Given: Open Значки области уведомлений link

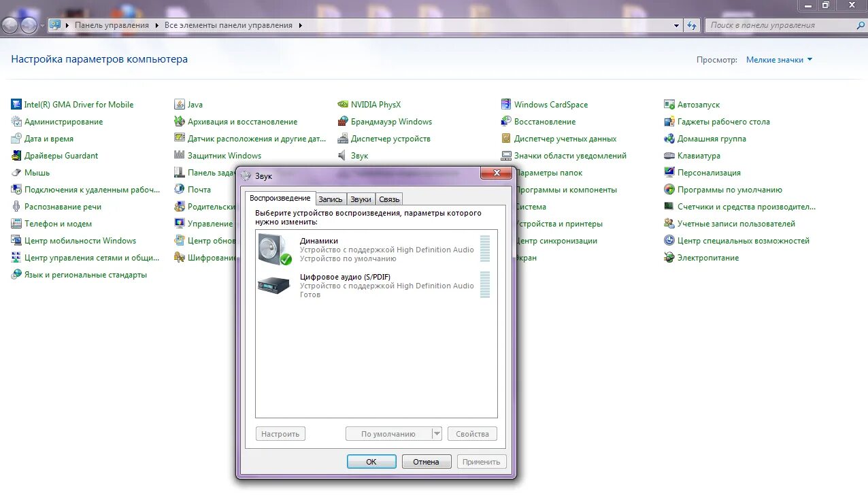Looking at the screenshot, I should point(570,156).
